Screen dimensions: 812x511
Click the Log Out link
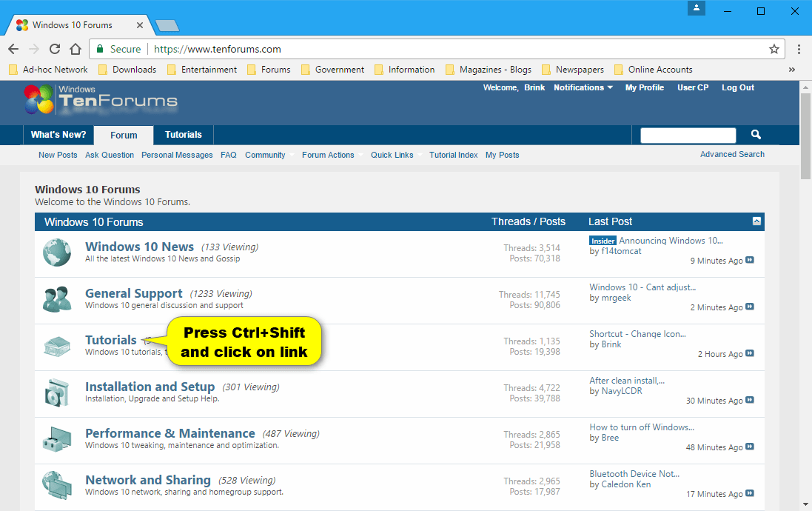point(737,87)
